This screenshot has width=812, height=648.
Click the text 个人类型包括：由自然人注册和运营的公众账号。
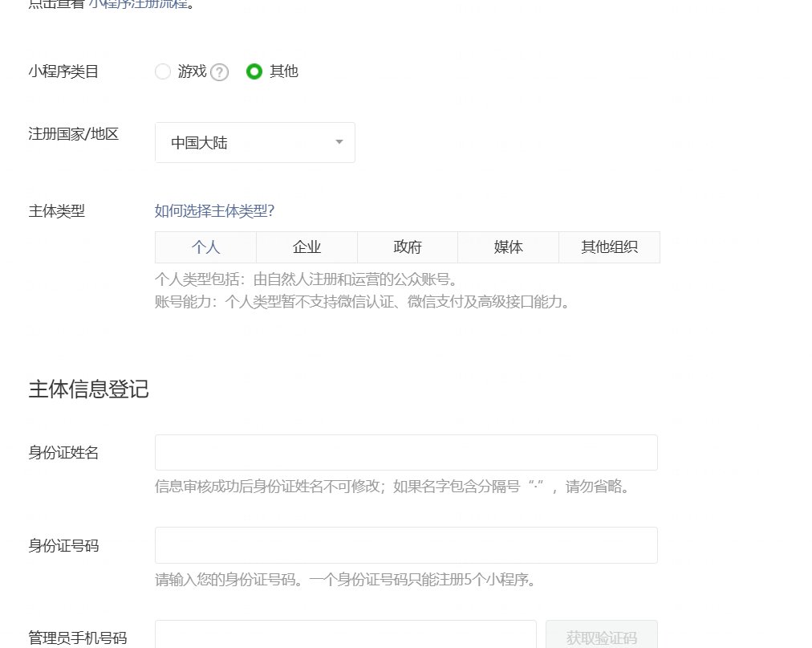tap(306, 279)
